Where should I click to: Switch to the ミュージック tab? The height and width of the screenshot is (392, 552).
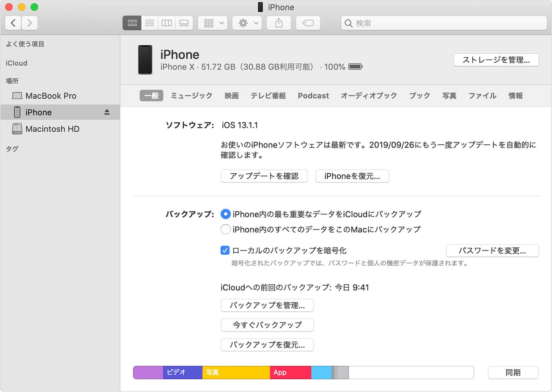(x=191, y=96)
